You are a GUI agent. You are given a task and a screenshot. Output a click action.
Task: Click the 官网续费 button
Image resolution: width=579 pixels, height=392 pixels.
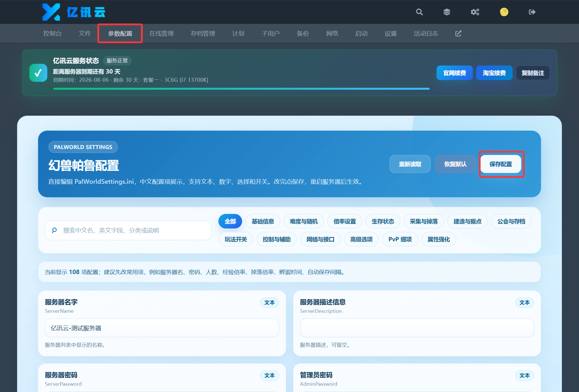[455, 73]
